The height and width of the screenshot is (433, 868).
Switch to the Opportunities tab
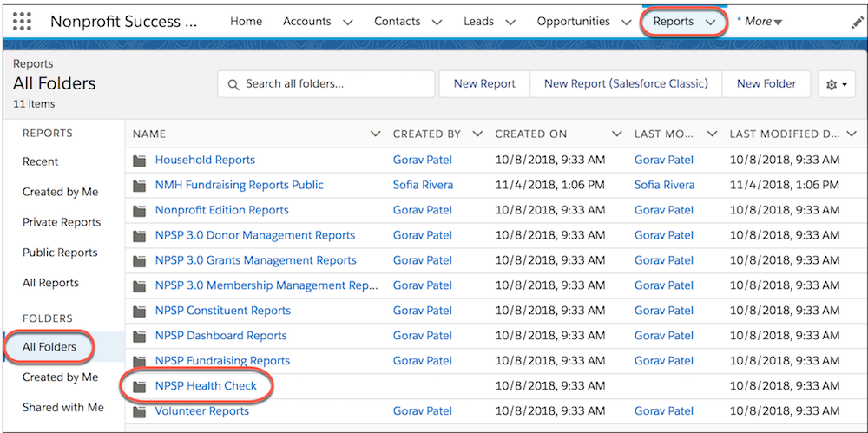pyautogui.click(x=574, y=22)
